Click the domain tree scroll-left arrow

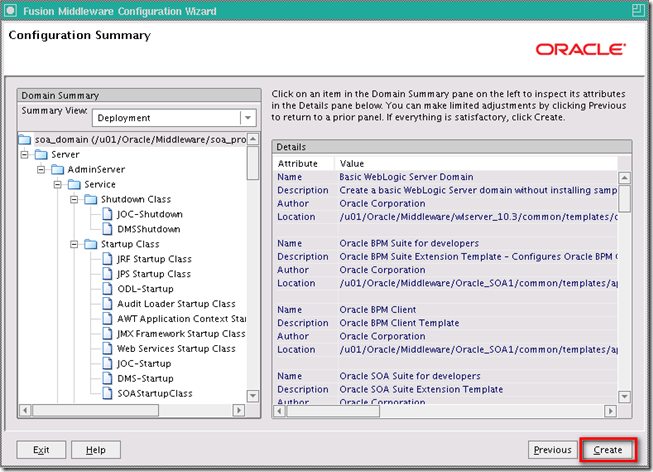(25, 410)
